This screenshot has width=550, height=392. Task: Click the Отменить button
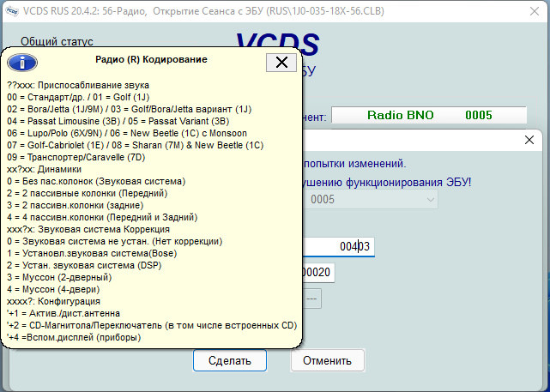[x=327, y=360]
